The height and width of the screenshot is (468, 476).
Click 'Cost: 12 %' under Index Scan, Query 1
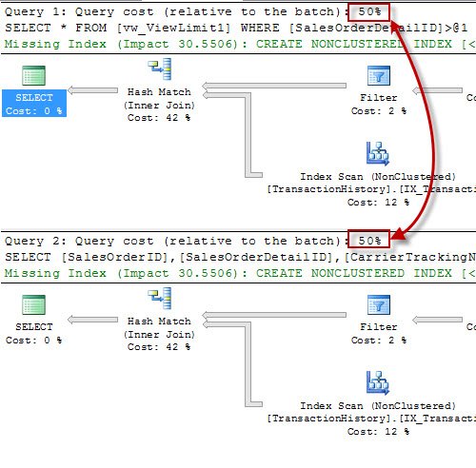pyautogui.click(x=378, y=203)
